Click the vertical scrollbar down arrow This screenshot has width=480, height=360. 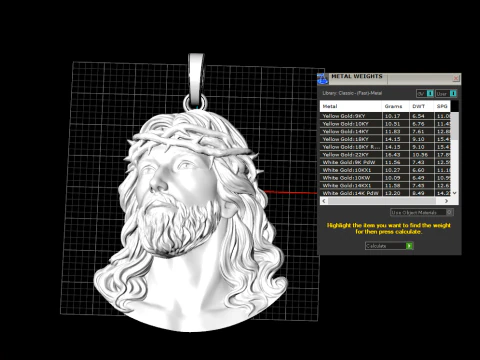click(454, 193)
